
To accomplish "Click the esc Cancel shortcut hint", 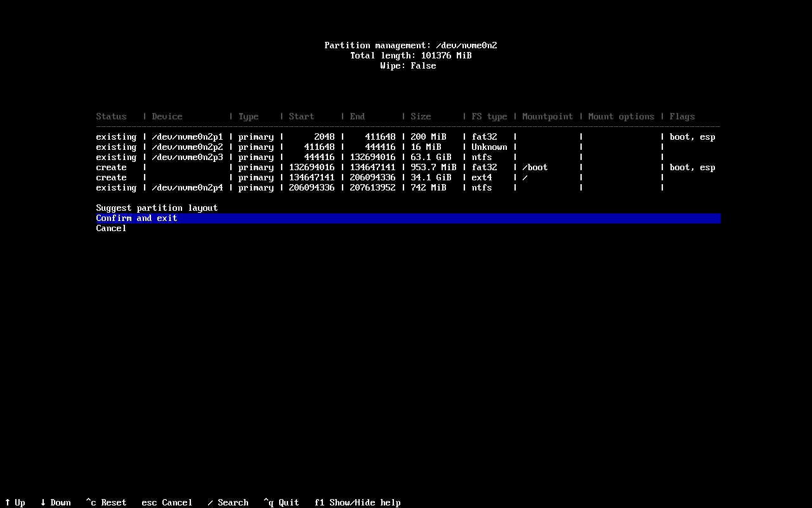I will pyautogui.click(x=167, y=503).
